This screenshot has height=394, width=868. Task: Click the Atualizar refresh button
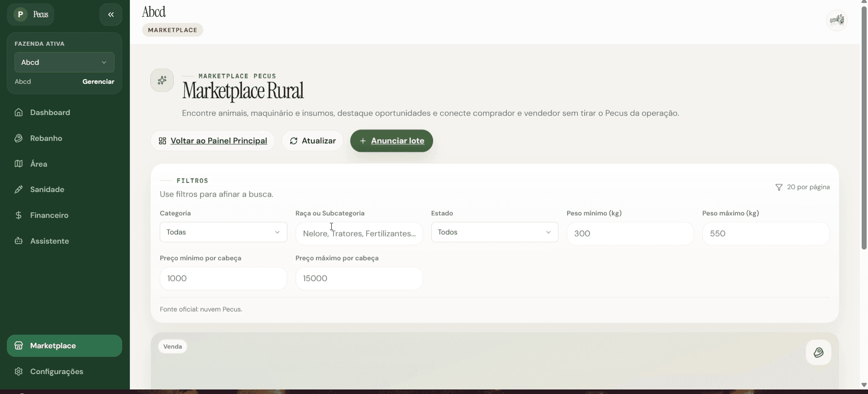tap(313, 141)
